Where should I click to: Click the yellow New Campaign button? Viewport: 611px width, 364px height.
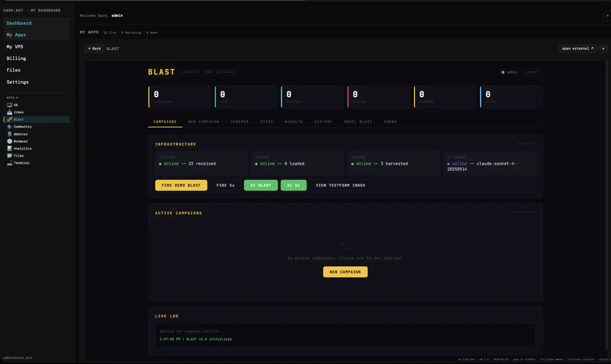(345, 272)
